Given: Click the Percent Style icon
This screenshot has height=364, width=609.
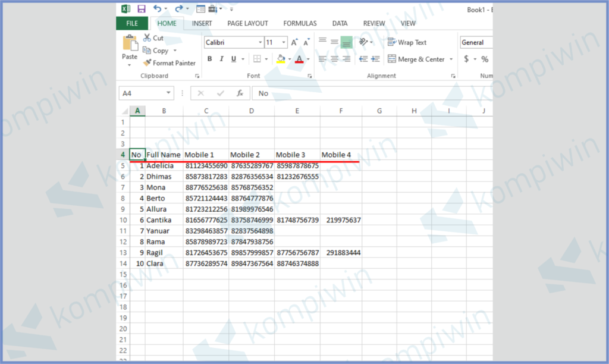Looking at the screenshot, I should pos(485,59).
